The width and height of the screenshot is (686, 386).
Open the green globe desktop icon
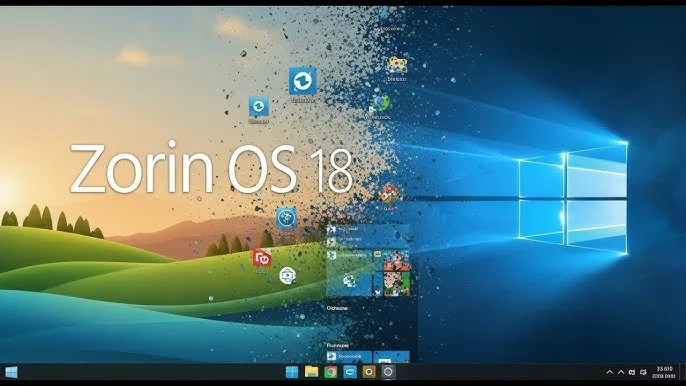click(379, 104)
